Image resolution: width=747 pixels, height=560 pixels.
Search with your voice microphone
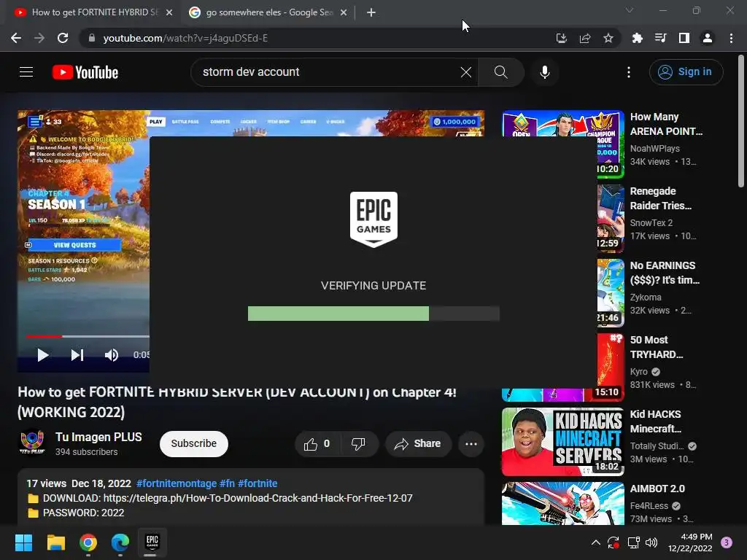point(544,72)
